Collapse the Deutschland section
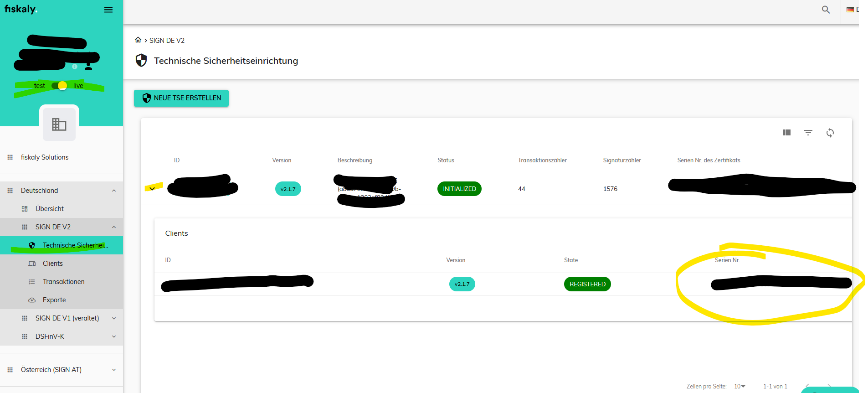The height and width of the screenshot is (393, 868). (114, 191)
